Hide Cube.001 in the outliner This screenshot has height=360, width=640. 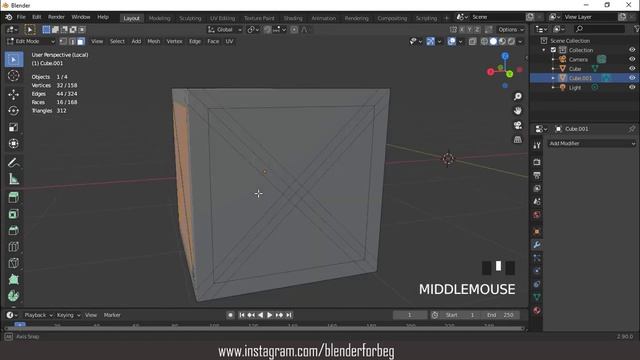[x=632, y=78]
